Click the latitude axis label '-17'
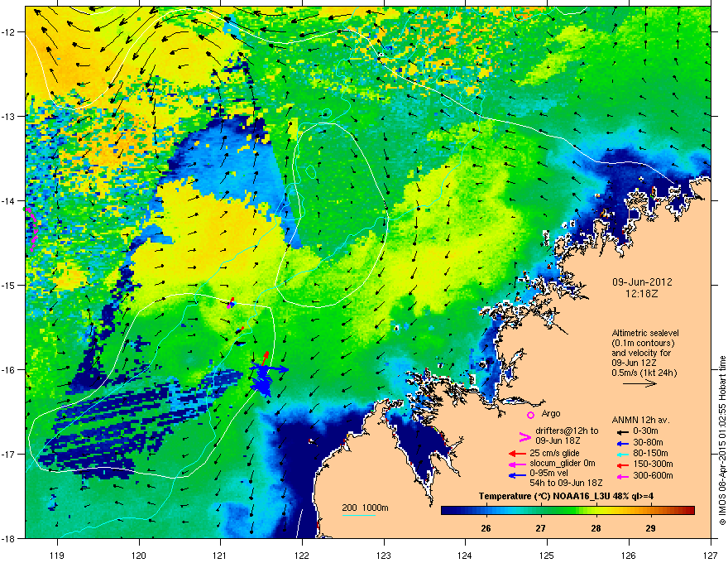The height and width of the screenshot is (563, 728). pyautogui.click(x=9, y=454)
